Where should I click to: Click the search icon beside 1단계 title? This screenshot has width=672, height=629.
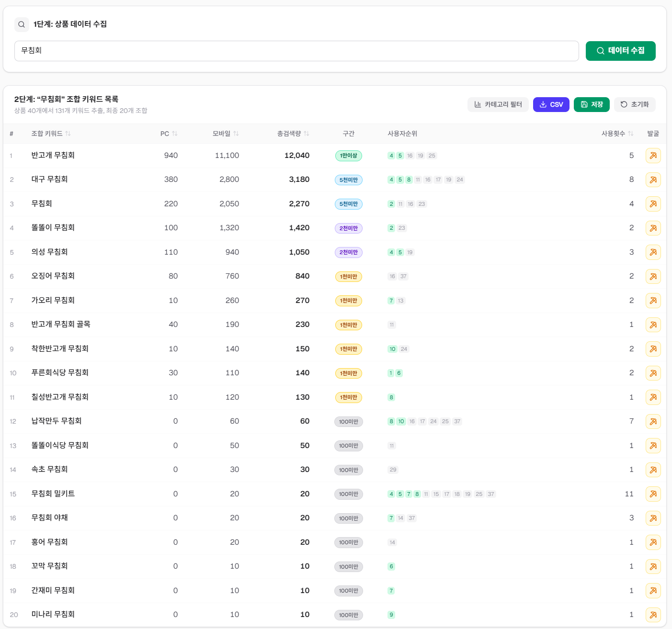[x=22, y=24]
